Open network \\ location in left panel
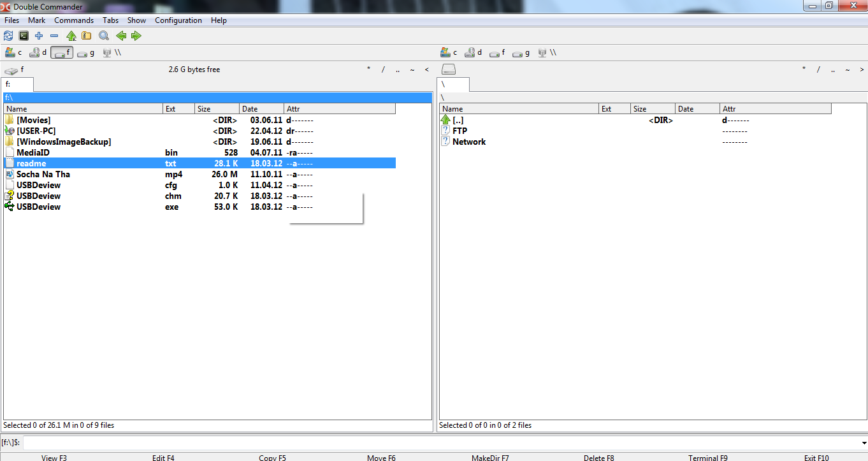 tap(112, 53)
